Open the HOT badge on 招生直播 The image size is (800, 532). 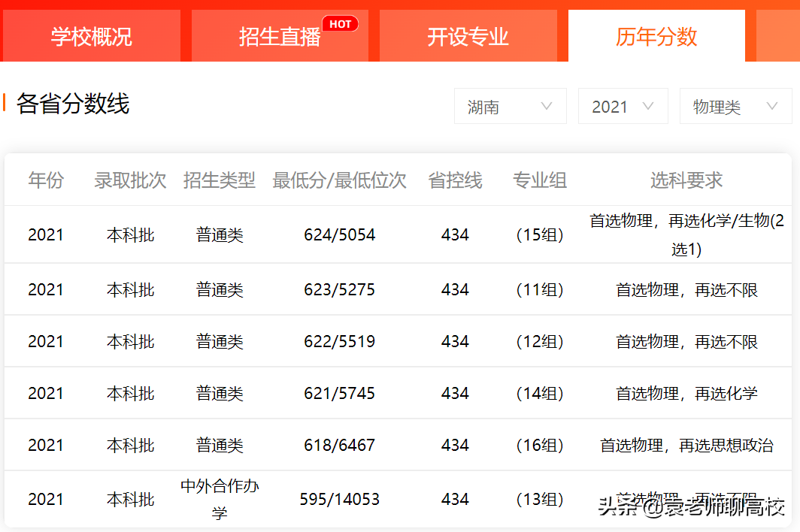(341, 23)
